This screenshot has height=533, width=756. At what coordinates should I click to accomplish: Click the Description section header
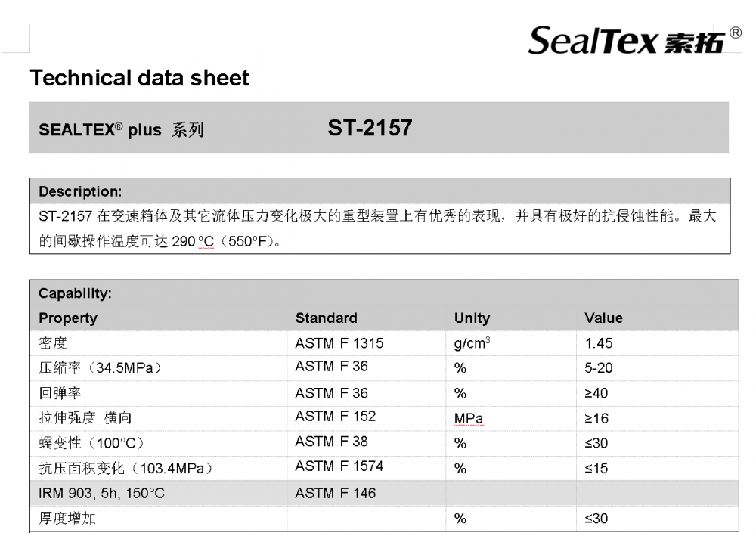[x=80, y=191]
